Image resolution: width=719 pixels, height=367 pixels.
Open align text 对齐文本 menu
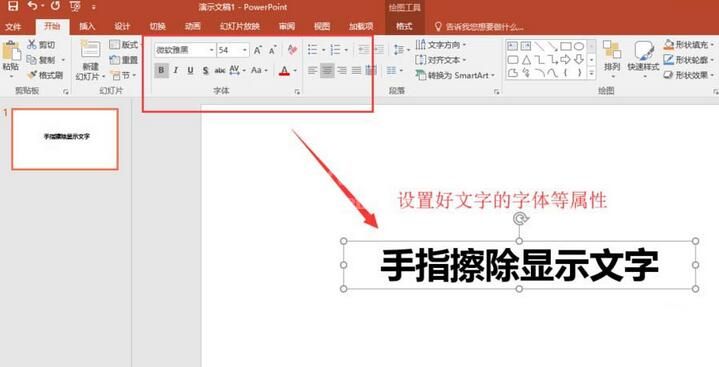click(x=441, y=60)
